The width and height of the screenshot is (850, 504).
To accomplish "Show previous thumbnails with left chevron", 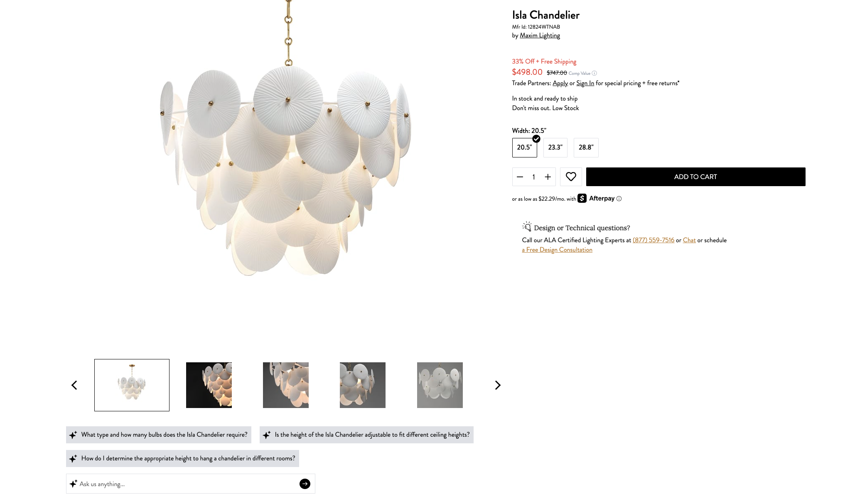I will click(74, 385).
